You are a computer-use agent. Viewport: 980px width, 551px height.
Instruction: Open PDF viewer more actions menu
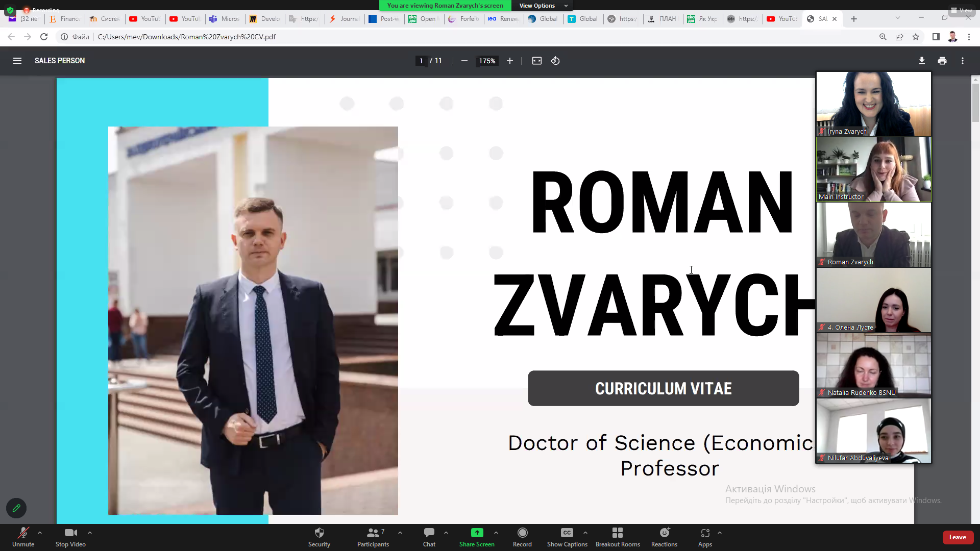(x=963, y=61)
